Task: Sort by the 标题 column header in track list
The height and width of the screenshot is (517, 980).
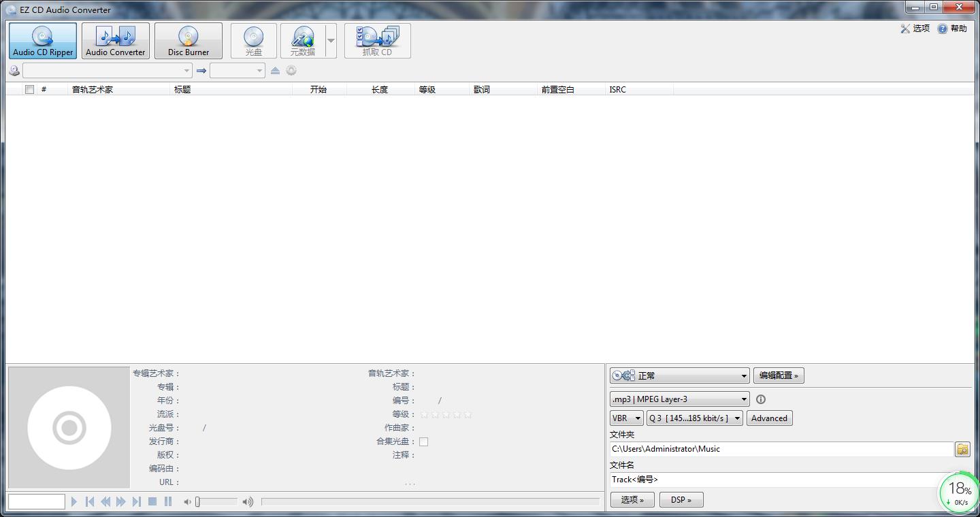Action: point(231,89)
